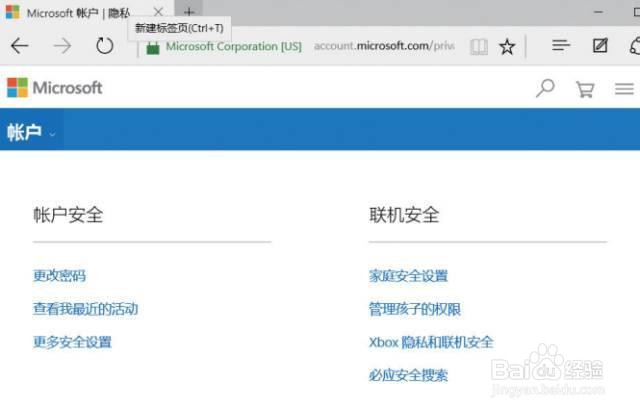Open a new tab with the plus button
Image resolution: width=640 pixels, height=412 pixels.
point(189,12)
